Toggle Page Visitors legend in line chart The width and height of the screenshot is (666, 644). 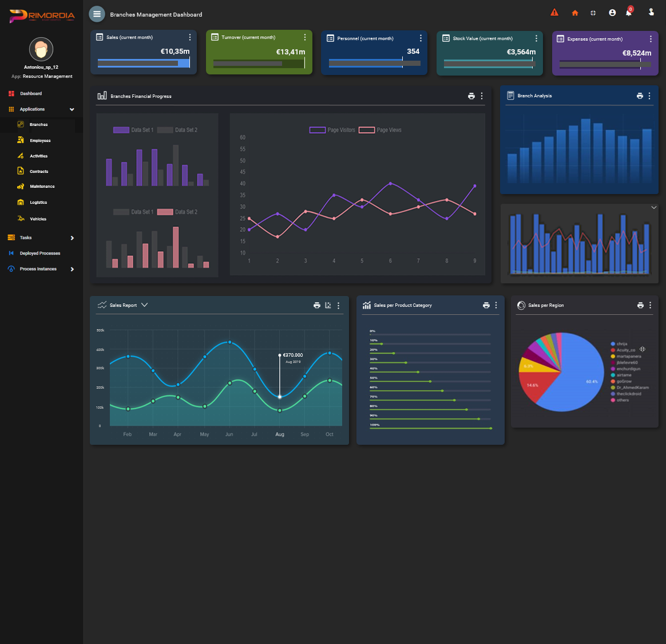pyautogui.click(x=332, y=130)
